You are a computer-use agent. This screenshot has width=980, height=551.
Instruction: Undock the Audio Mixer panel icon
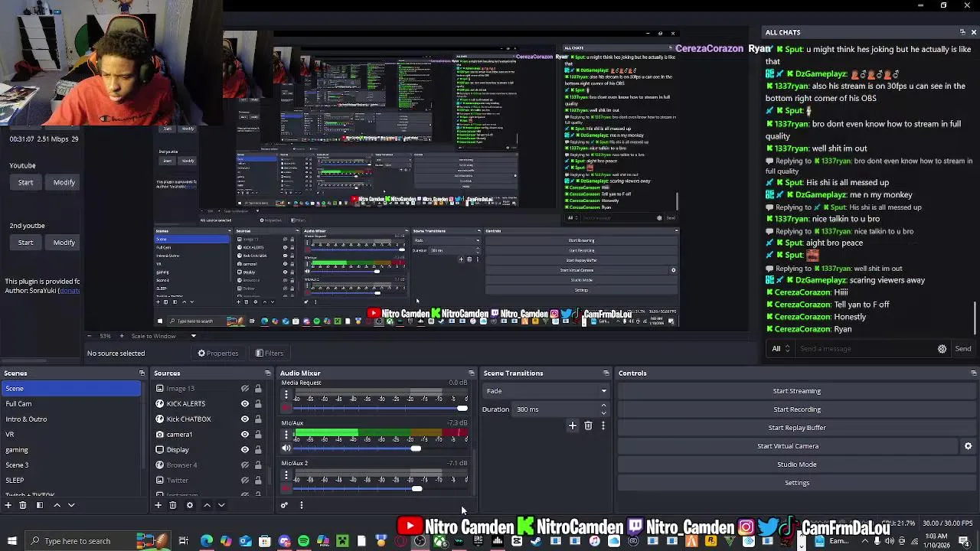coord(472,373)
